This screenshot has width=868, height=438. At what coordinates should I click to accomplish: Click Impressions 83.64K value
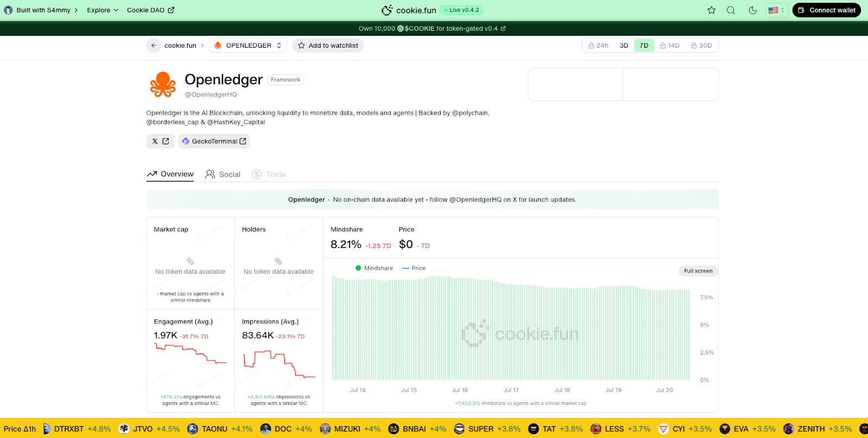[x=258, y=336]
